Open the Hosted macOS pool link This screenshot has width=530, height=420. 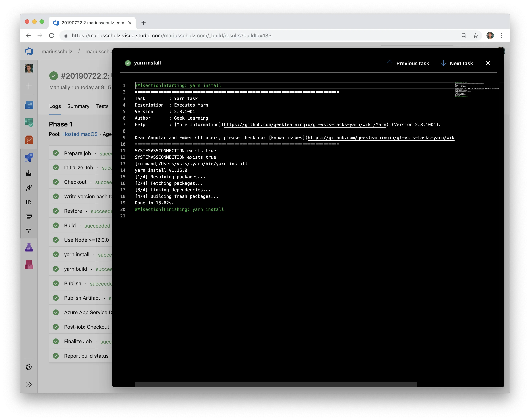click(80, 134)
